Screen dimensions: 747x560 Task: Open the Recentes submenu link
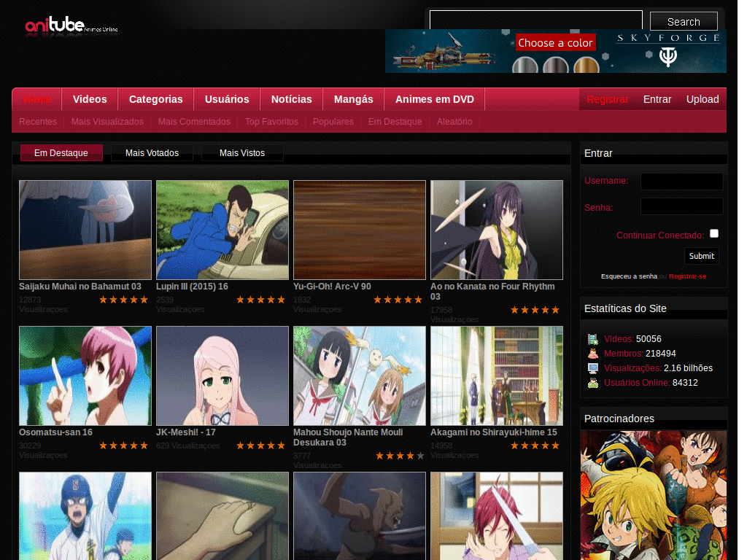pyautogui.click(x=38, y=122)
